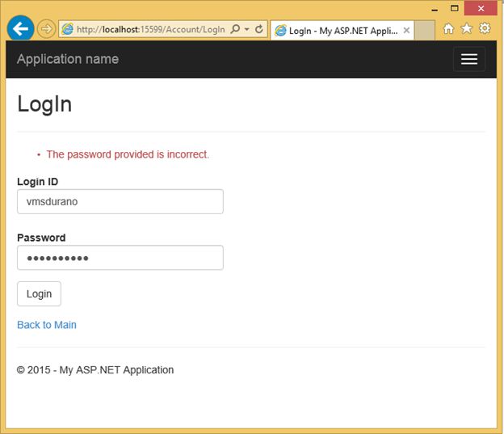The width and height of the screenshot is (504, 434).
Task: Click the 2015 My ASP.NET Application footer
Action: click(x=95, y=370)
